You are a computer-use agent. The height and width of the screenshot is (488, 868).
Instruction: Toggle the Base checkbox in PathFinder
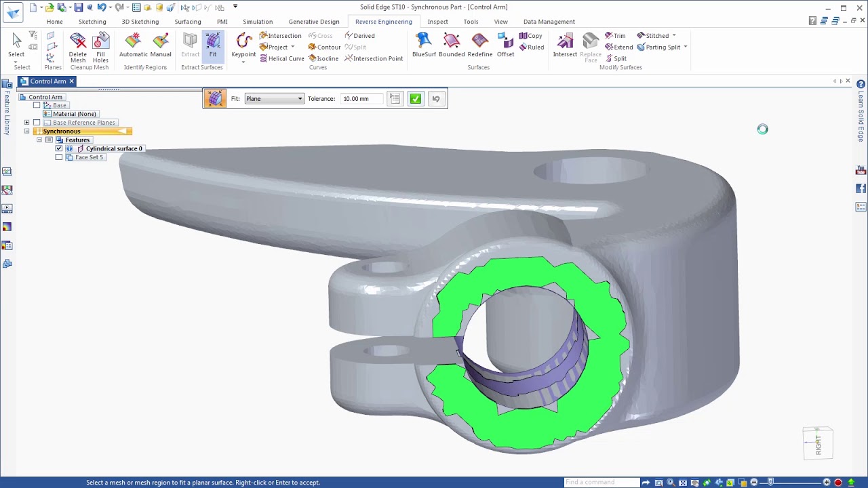pos(37,105)
